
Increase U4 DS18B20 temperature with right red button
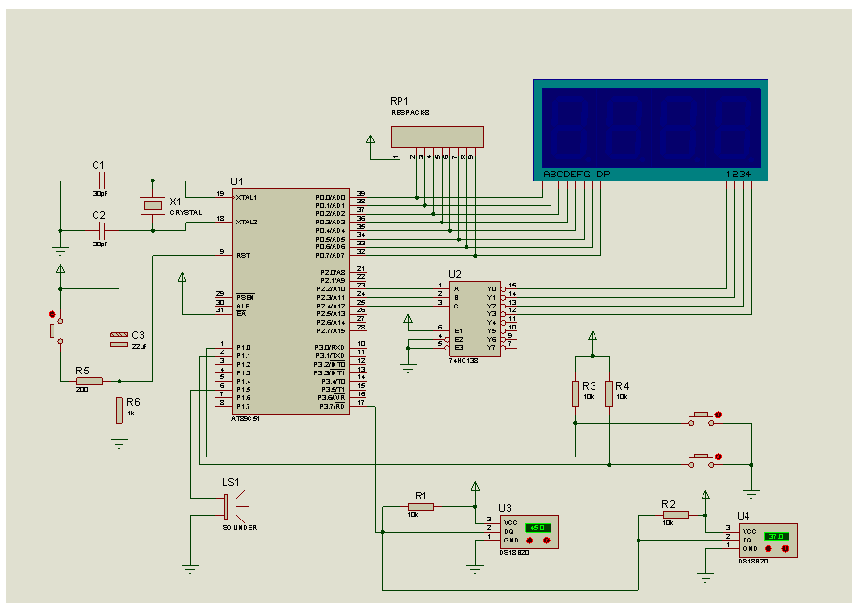point(785,549)
